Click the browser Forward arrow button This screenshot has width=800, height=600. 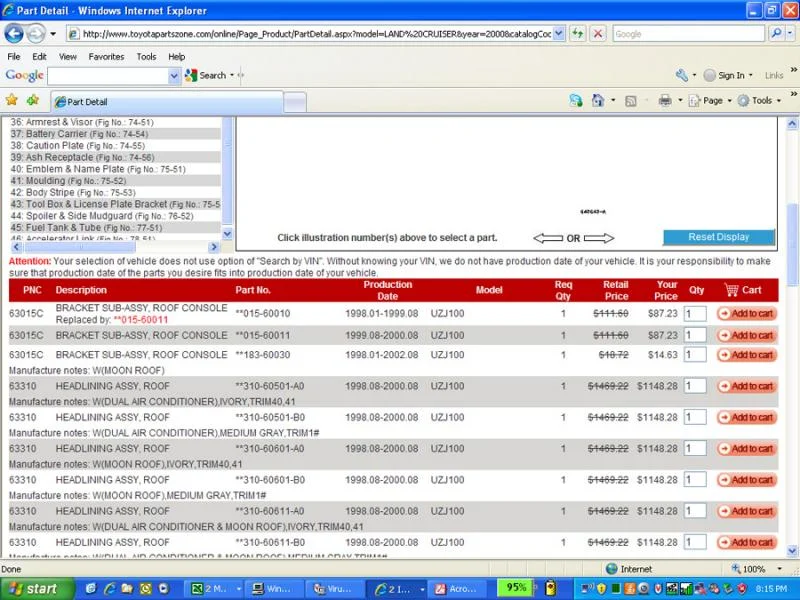coord(35,34)
